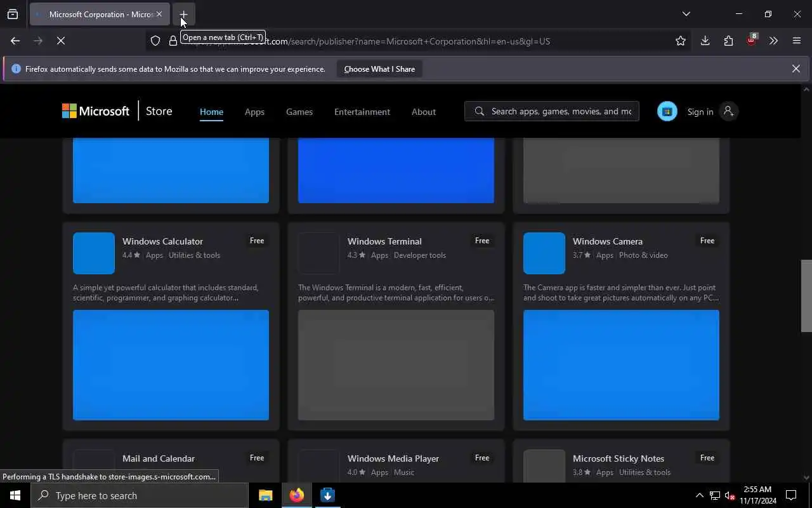Go back with the back arrow
Image resolution: width=812 pixels, height=508 pixels.
pyautogui.click(x=15, y=41)
